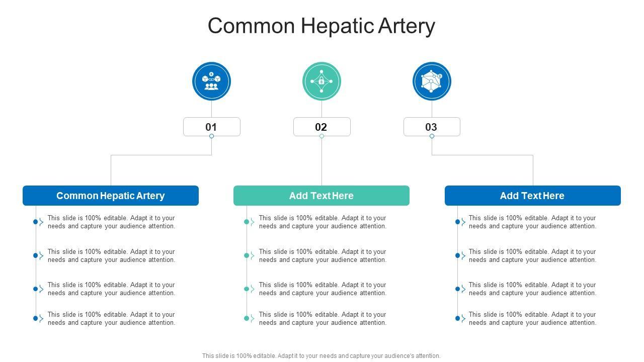Select second teal bullet marker in middle column
The image size is (644, 362).
247,255
